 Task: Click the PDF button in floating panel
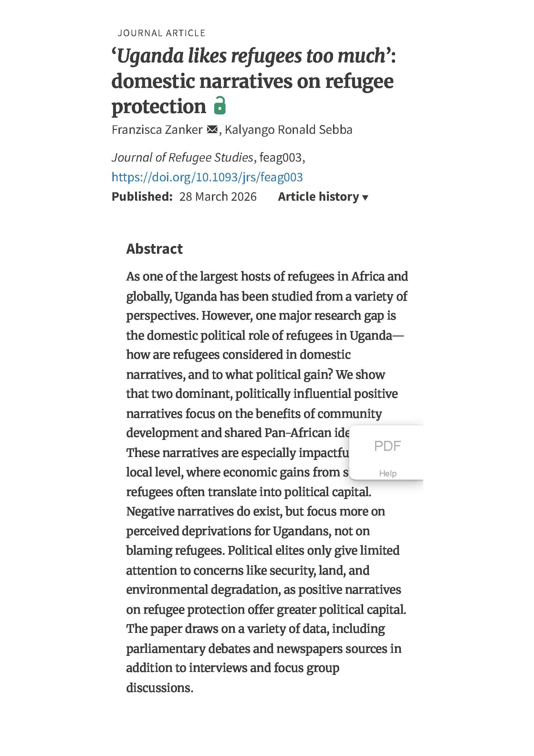(x=387, y=446)
